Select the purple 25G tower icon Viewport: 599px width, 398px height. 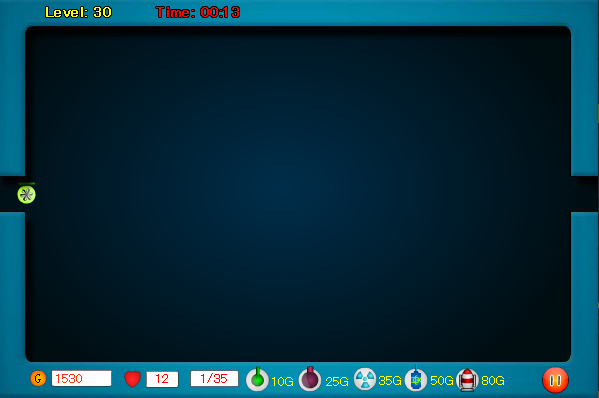pyautogui.click(x=310, y=379)
